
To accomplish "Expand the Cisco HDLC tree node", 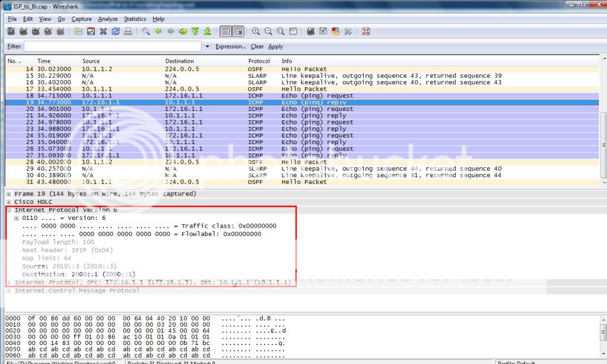I will pos(8,202).
